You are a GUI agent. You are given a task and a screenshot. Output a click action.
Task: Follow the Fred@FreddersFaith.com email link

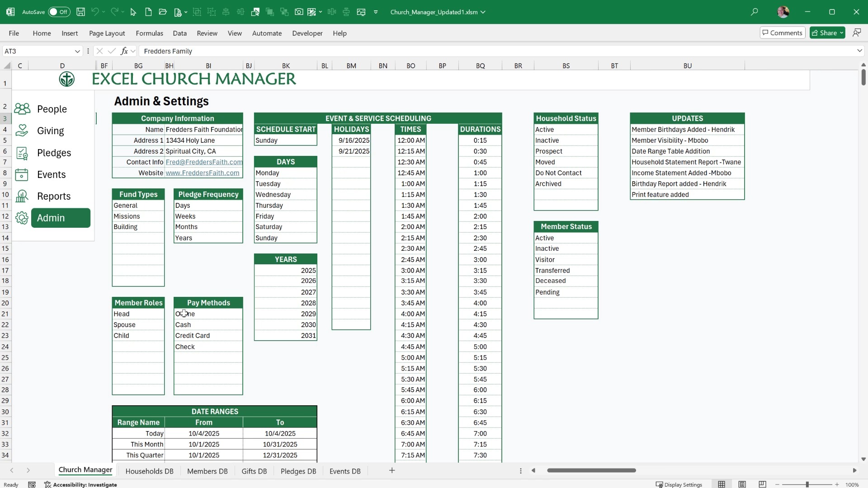point(204,162)
